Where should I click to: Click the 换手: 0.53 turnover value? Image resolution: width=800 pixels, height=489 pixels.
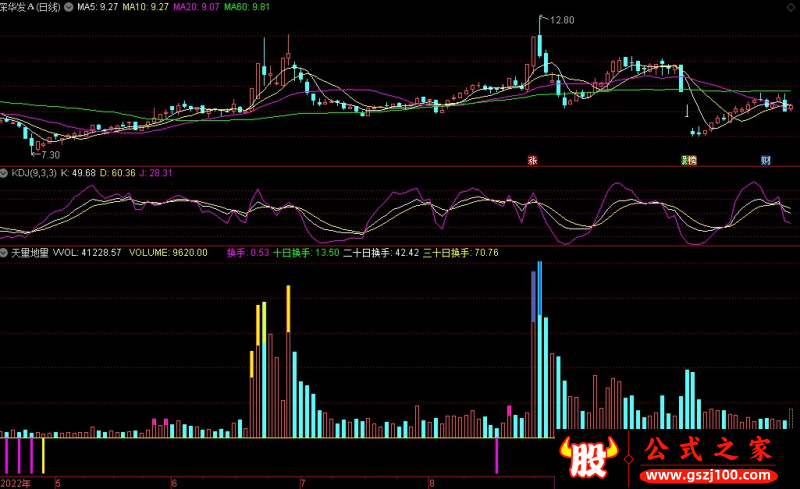pyautogui.click(x=248, y=253)
